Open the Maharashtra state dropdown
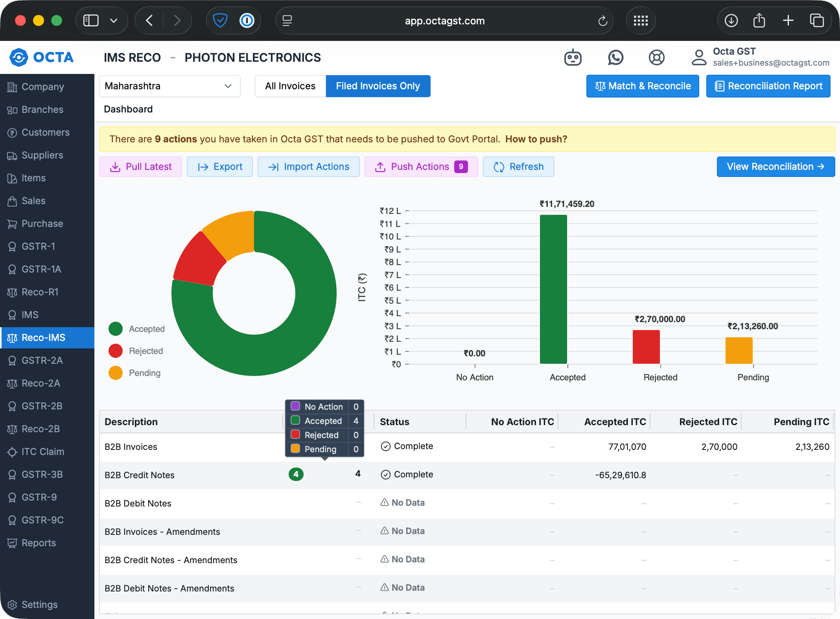The width and height of the screenshot is (840, 619). coord(169,86)
